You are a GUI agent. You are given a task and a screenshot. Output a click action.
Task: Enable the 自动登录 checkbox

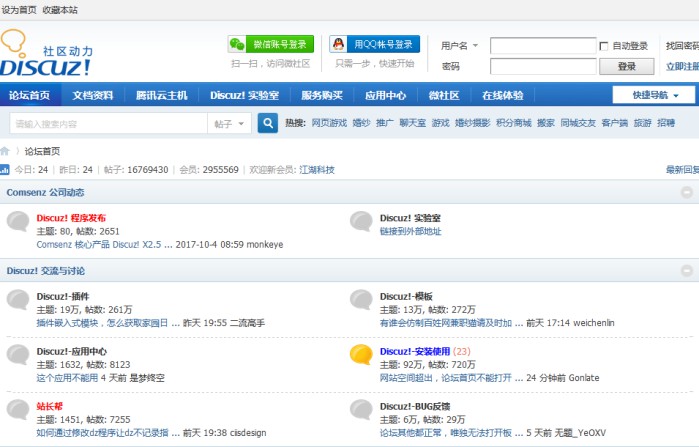click(x=604, y=46)
